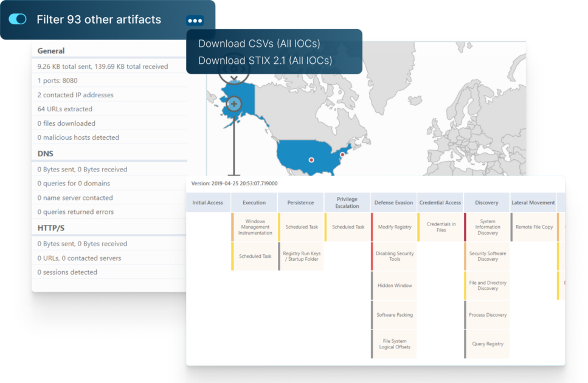Select the red marker in central United States
The width and height of the screenshot is (588, 383).
[x=311, y=160]
